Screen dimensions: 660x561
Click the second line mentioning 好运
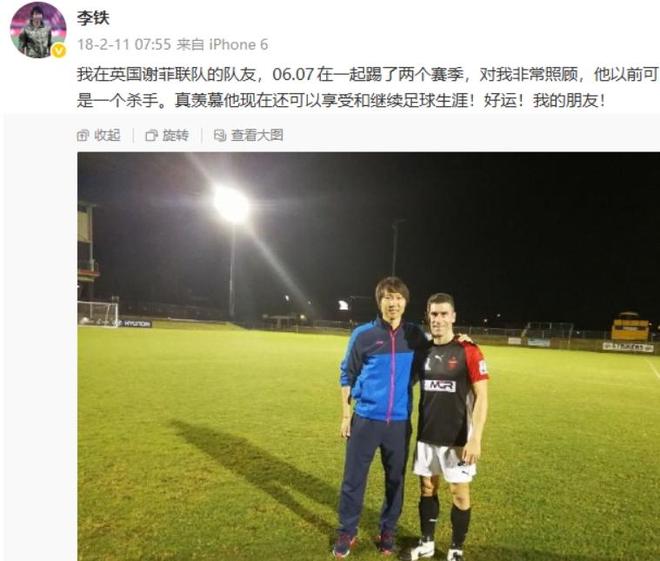[341, 101]
